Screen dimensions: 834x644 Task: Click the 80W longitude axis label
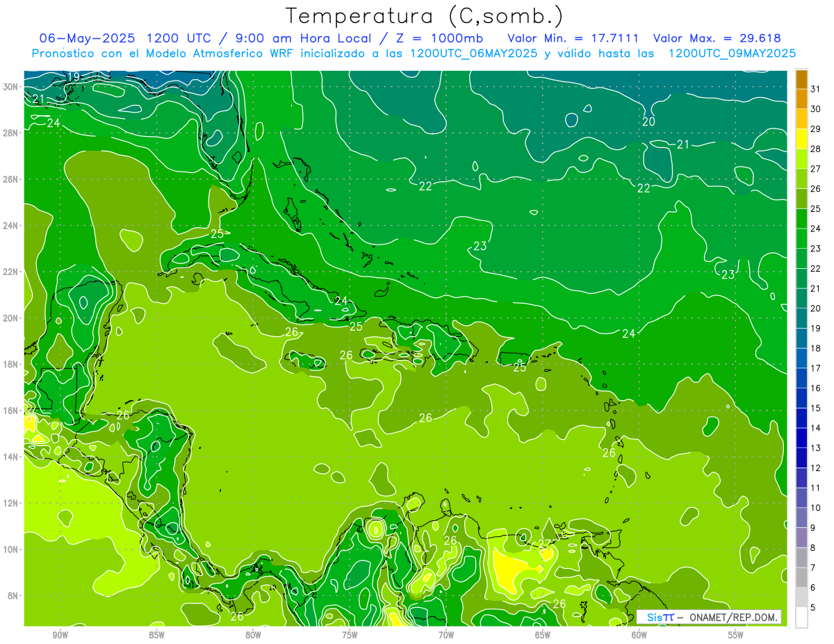coord(253,635)
